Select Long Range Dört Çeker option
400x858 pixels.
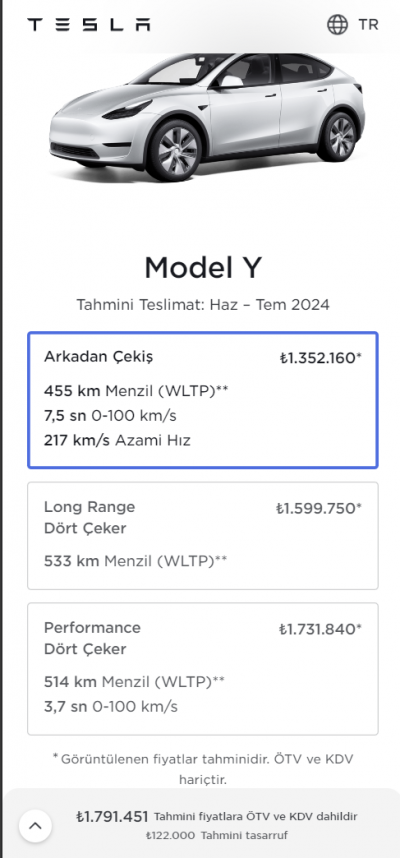click(202, 536)
